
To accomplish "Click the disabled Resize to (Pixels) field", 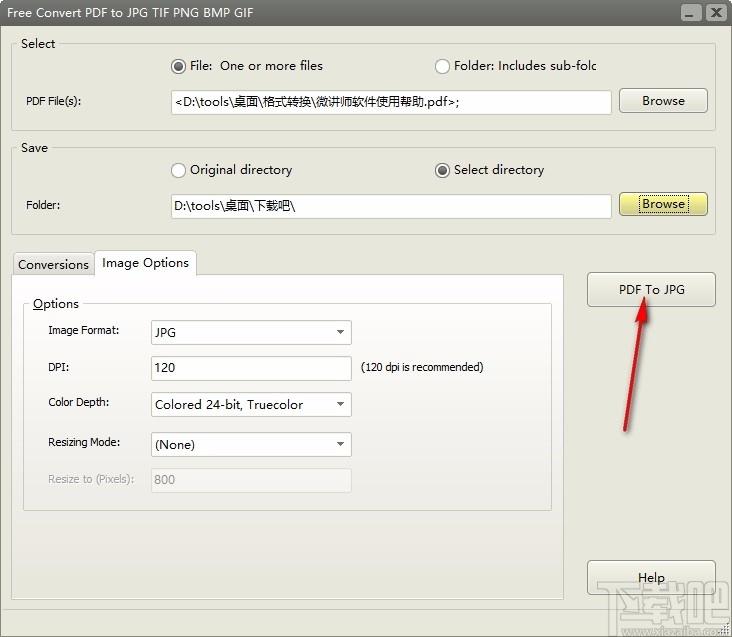I will 251,480.
